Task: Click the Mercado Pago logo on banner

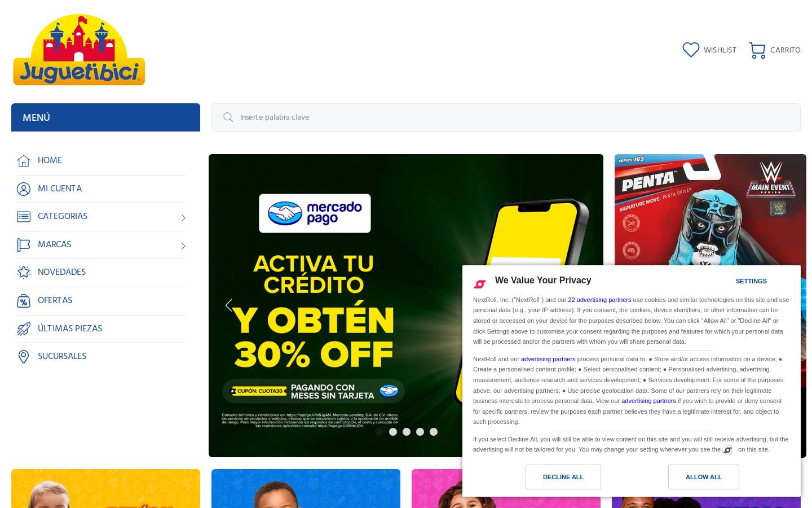Action: tap(315, 213)
